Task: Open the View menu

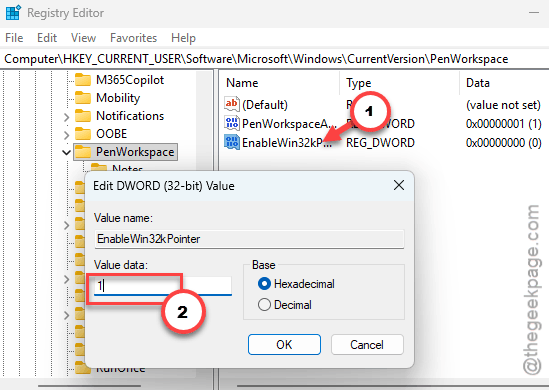Action: (x=83, y=38)
